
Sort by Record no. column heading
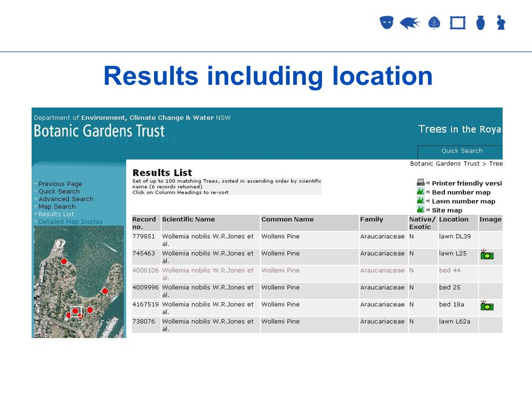click(x=144, y=223)
